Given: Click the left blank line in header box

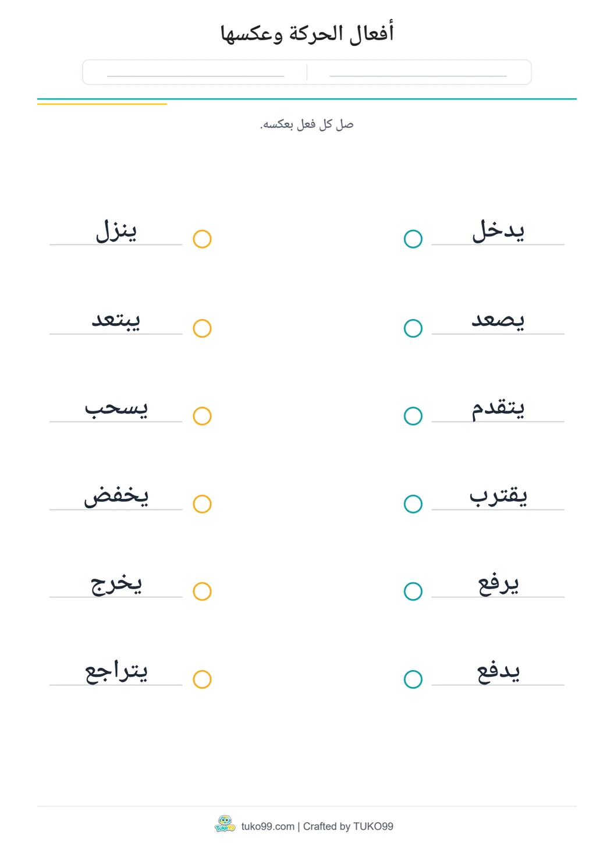Looking at the screenshot, I should pos(196,76).
